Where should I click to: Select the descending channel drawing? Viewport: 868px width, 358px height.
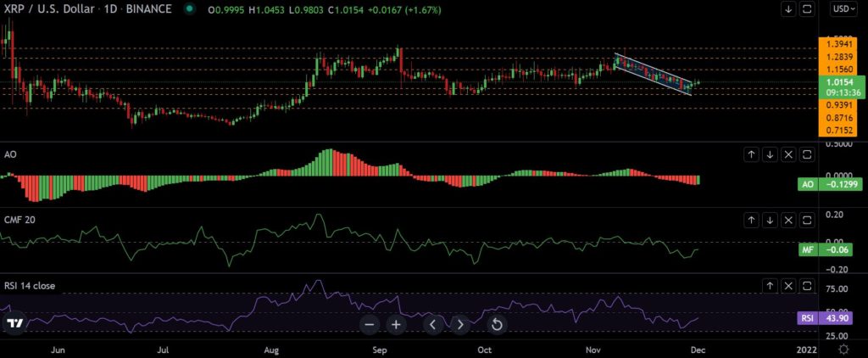pyautogui.click(x=654, y=74)
